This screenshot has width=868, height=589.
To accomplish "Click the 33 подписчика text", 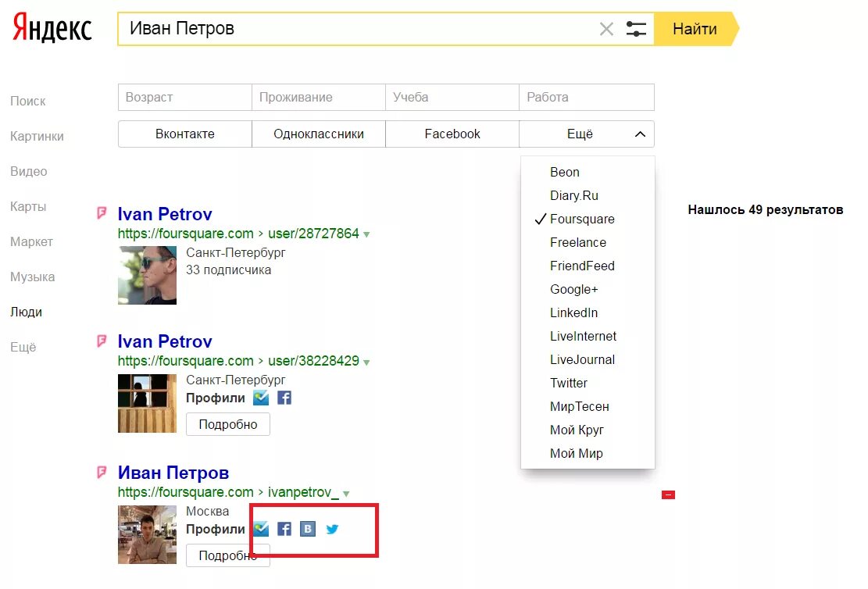I will coord(229,270).
